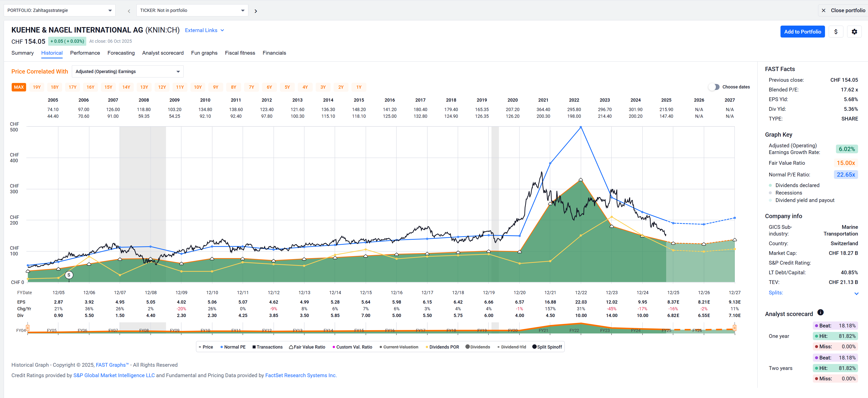Click the previous ticker arrow
Viewport: 868px width, 398px height.
click(x=129, y=11)
